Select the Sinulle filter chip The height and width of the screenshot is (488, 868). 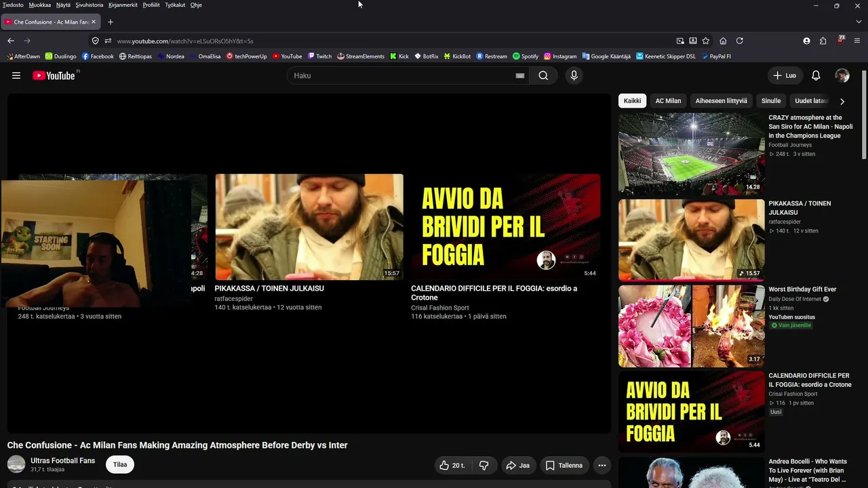coord(771,101)
